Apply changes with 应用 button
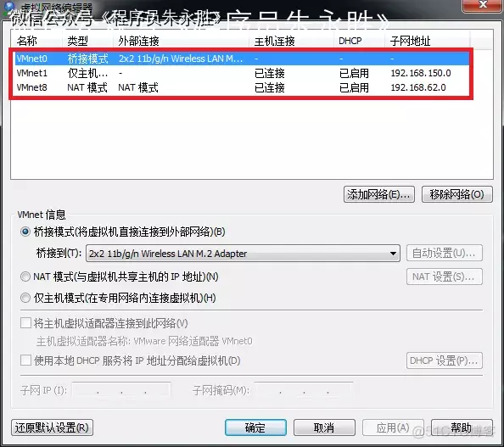This screenshot has height=447, width=504. 393,427
